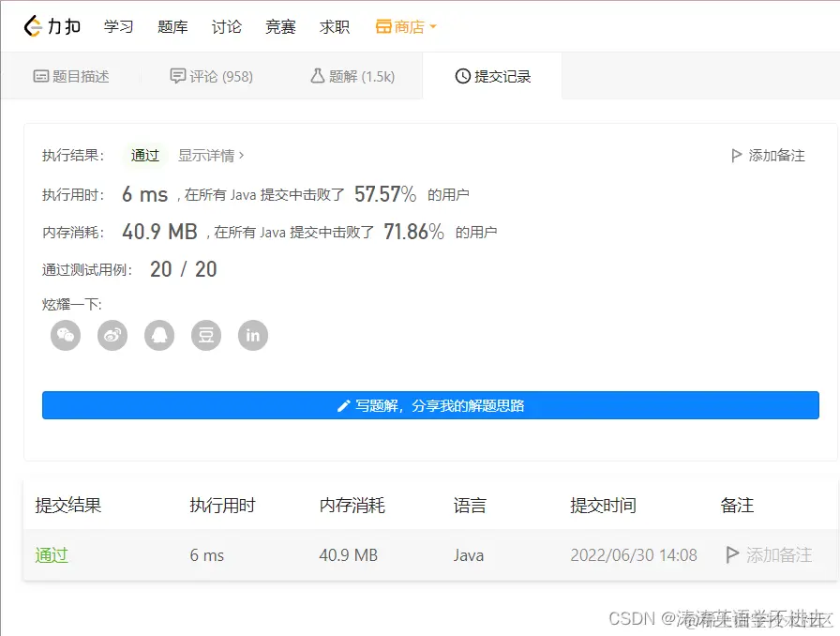Share the result via the Douban icon

point(205,335)
